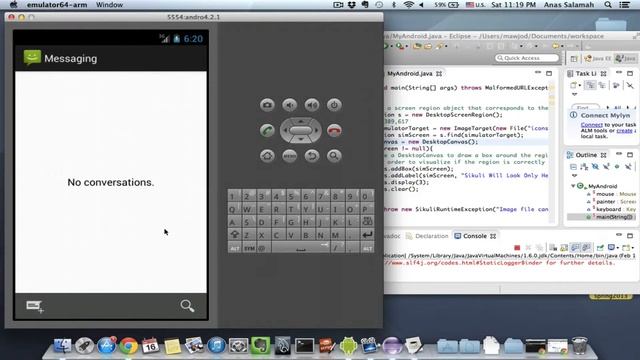Viewport: 640px width, 360px height.
Task: Tap the emulator power button
Action: [x=334, y=105]
